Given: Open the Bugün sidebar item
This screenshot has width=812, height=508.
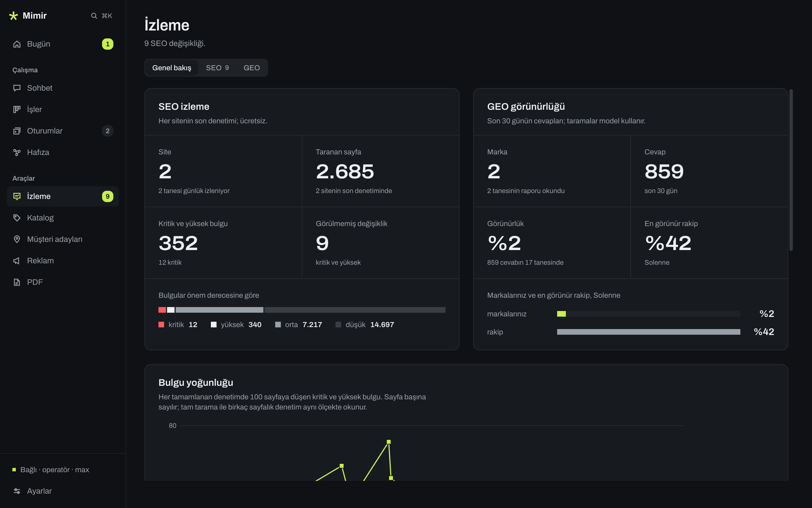Looking at the screenshot, I should 63,44.
